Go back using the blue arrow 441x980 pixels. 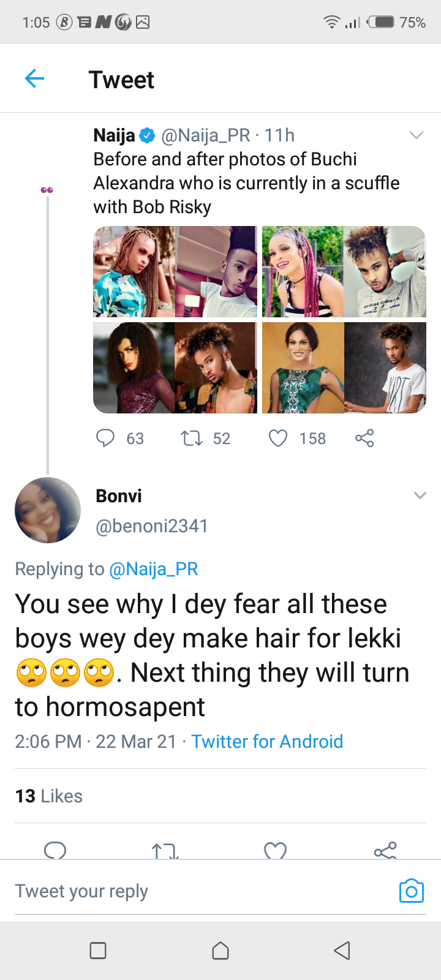tap(34, 79)
